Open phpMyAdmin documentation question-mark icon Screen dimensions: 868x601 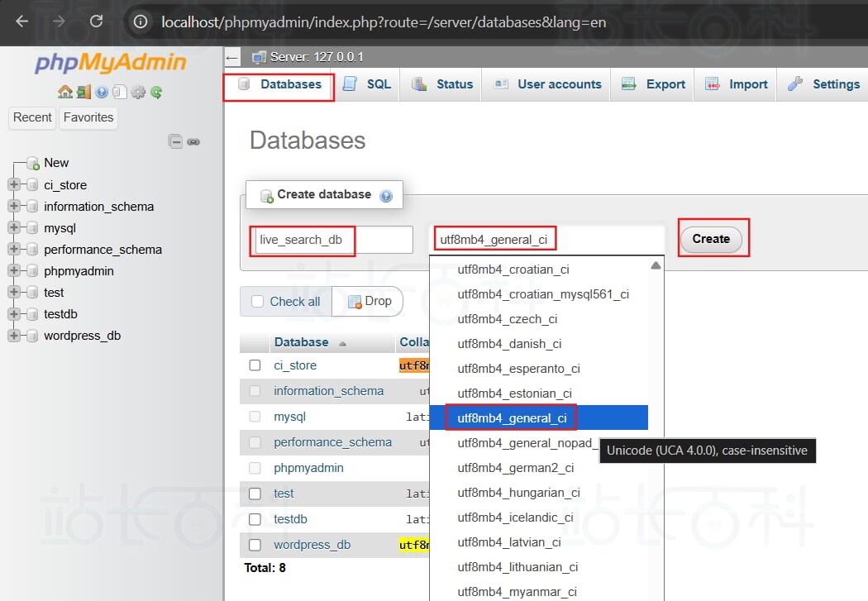tap(102, 92)
